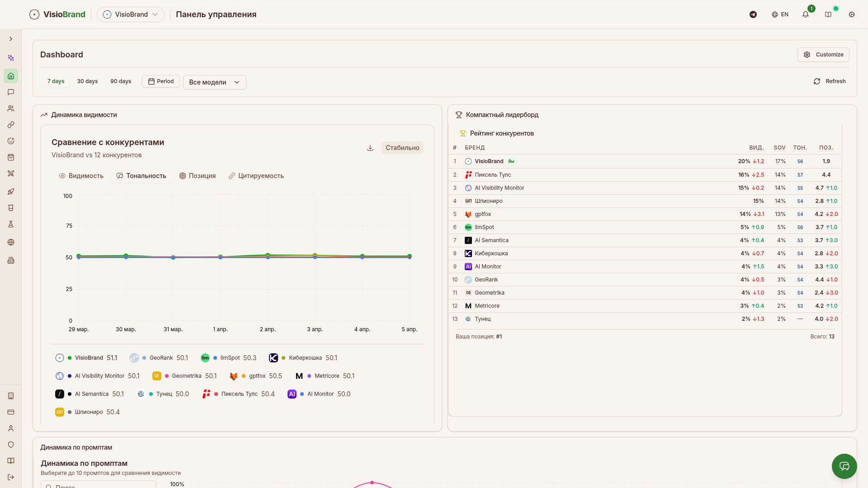Click the download chart icon
868x488 pixels.
point(370,148)
